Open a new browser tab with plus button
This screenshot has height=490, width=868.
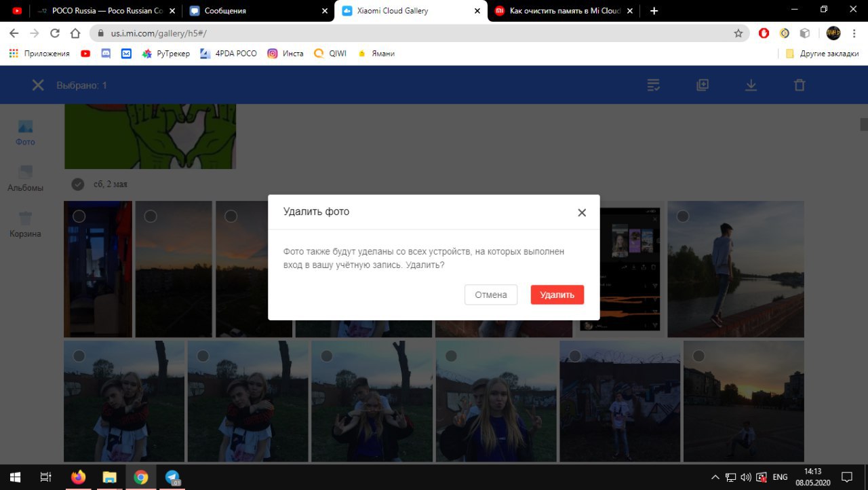click(x=654, y=11)
